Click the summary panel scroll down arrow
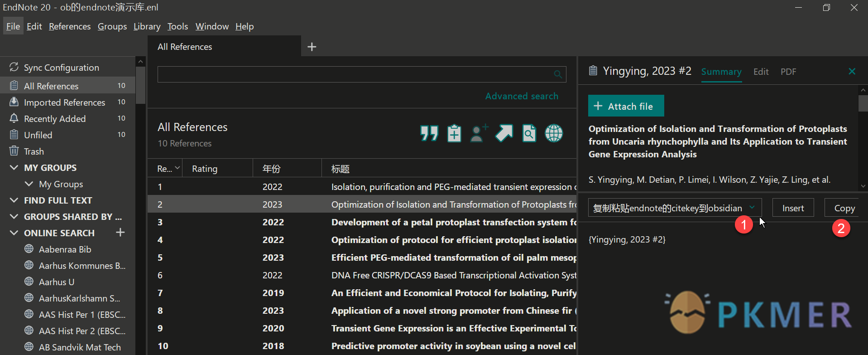This screenshot has height=355, width=868. coord(863,186)
